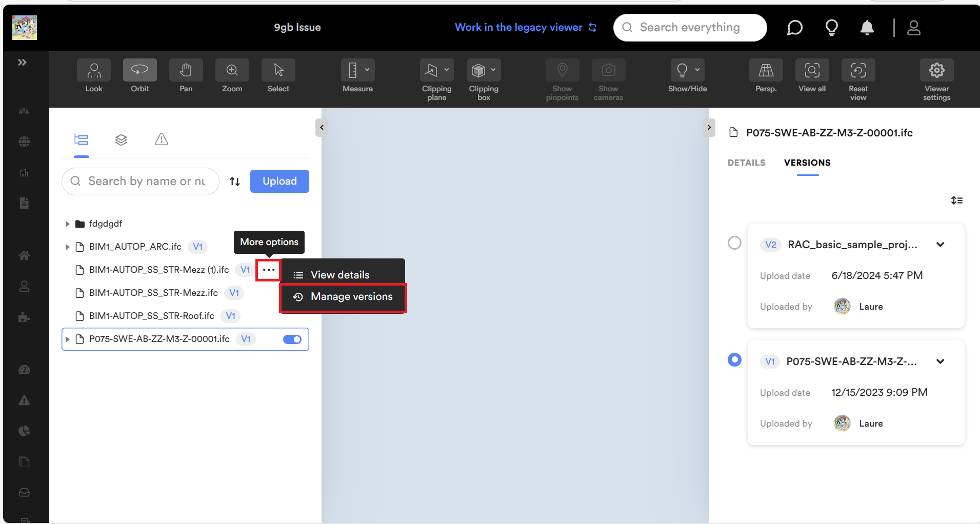This screenshot has height=524, width=980.
Task: Open the notifications bell
Action: pos(867,28)
